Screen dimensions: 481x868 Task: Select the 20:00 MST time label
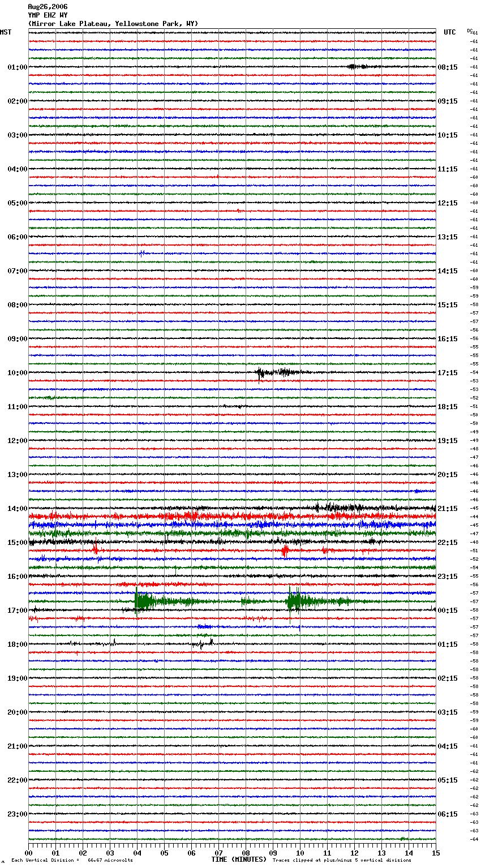point(18,712)
